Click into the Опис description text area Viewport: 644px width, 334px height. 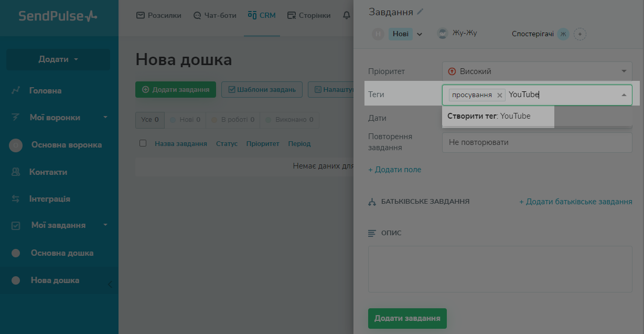coord(500,269)
